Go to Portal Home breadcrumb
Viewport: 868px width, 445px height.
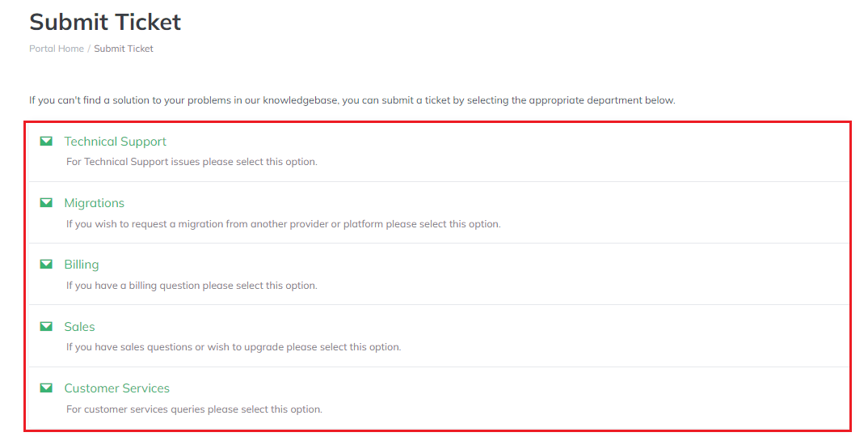pos(57,49)
